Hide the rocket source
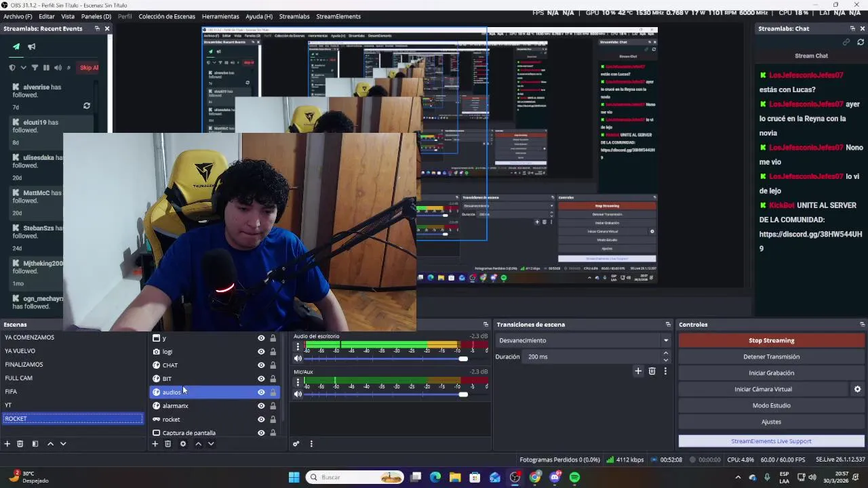This screenshot has width=868, height=488. [x=261, y=420]
